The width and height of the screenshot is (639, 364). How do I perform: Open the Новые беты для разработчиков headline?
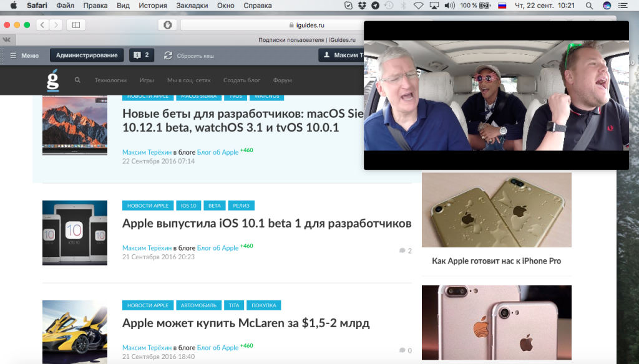[x=243, y=120]
